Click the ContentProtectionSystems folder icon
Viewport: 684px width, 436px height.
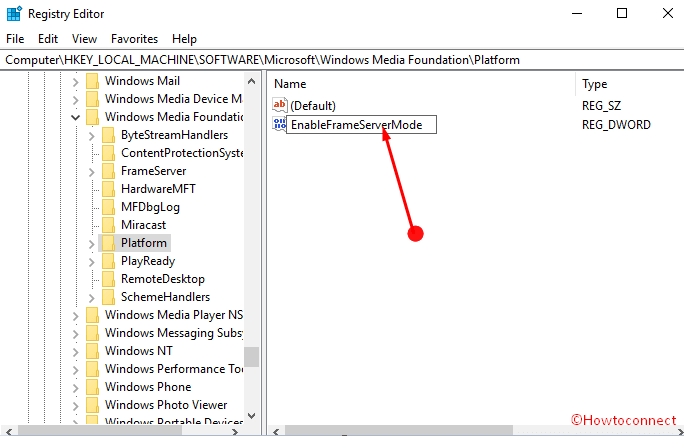coord(108,153)
